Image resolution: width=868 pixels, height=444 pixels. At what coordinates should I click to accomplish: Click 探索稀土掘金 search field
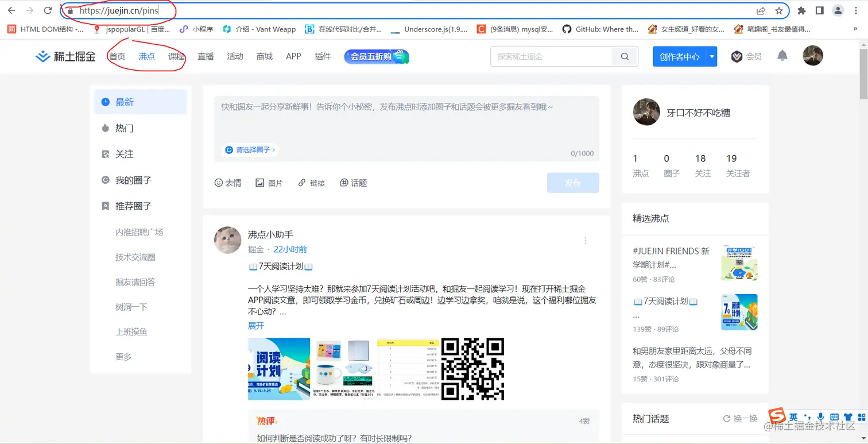pyautogui.click(x=551, y=56)
